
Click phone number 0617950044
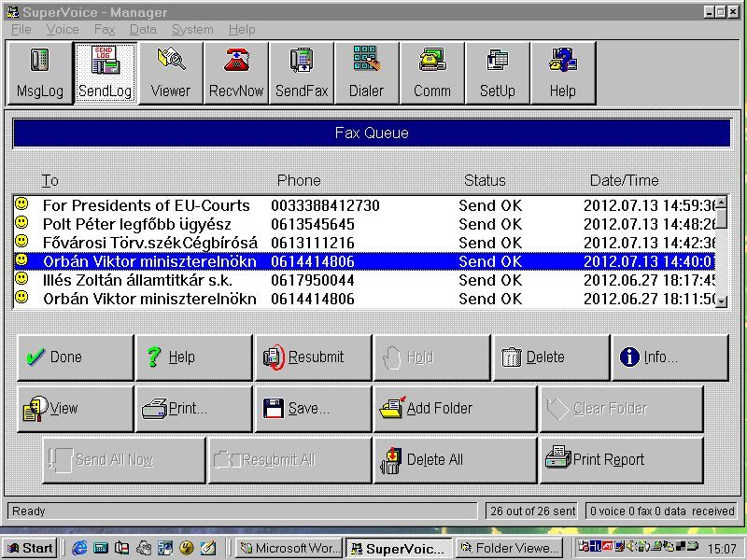(x=313, y=281)
